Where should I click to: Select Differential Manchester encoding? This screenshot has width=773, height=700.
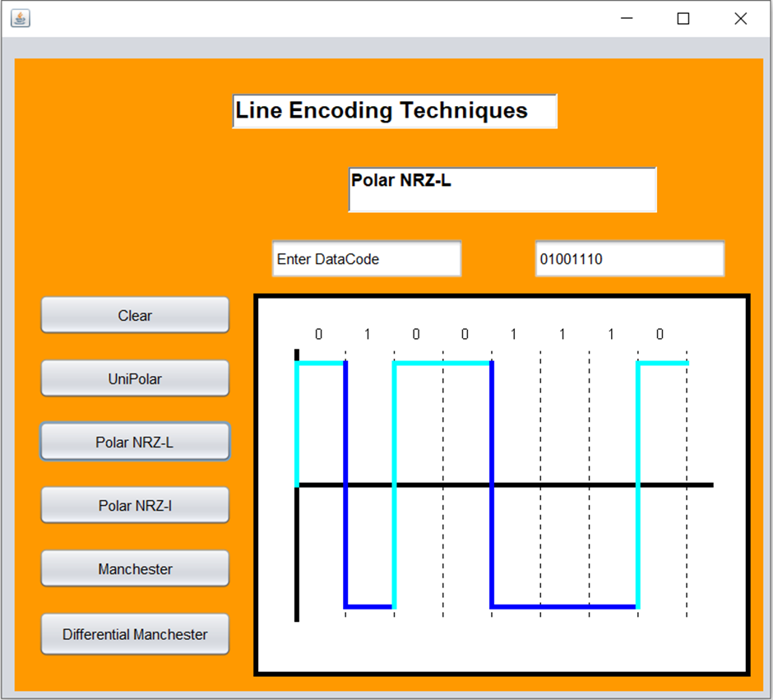tap(134, 634)
